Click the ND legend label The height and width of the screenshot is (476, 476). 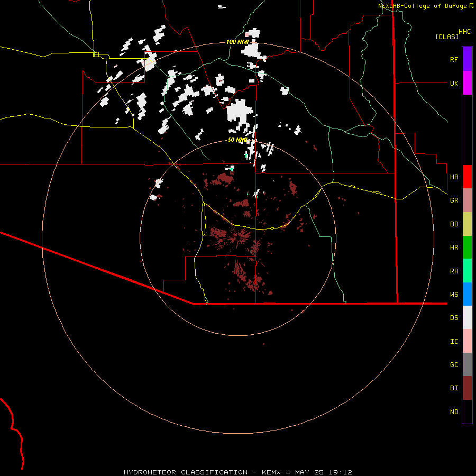[454, 412]
